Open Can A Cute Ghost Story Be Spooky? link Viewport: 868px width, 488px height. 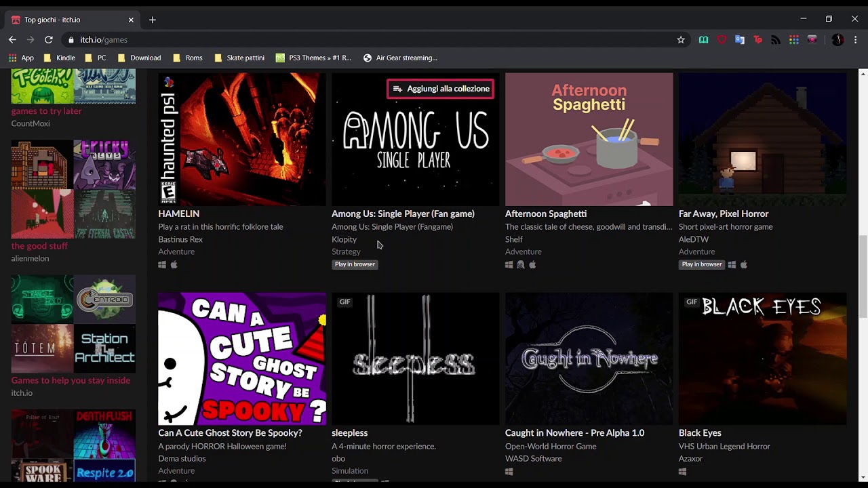tap(230, 432)
